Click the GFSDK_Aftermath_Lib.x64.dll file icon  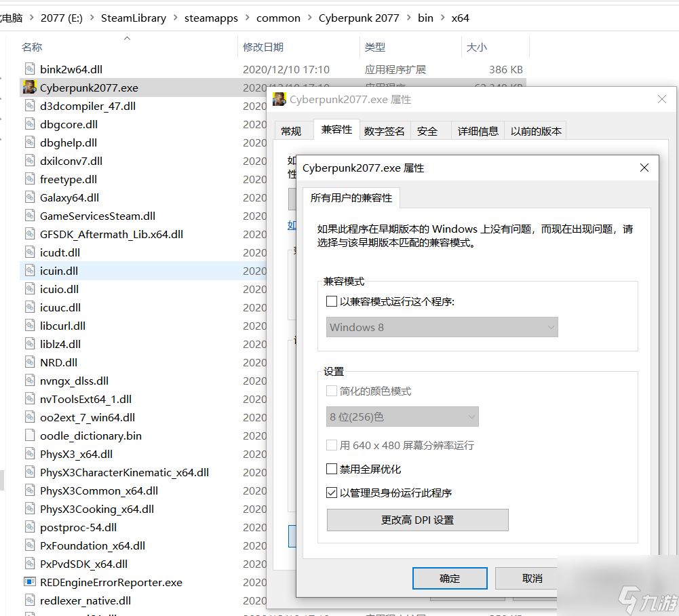coord(30,234)
